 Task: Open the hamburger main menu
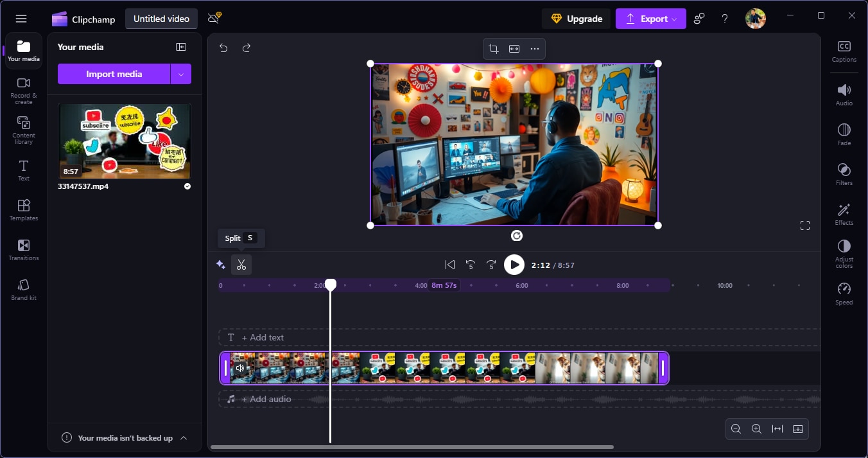click(x=21, y=19)
